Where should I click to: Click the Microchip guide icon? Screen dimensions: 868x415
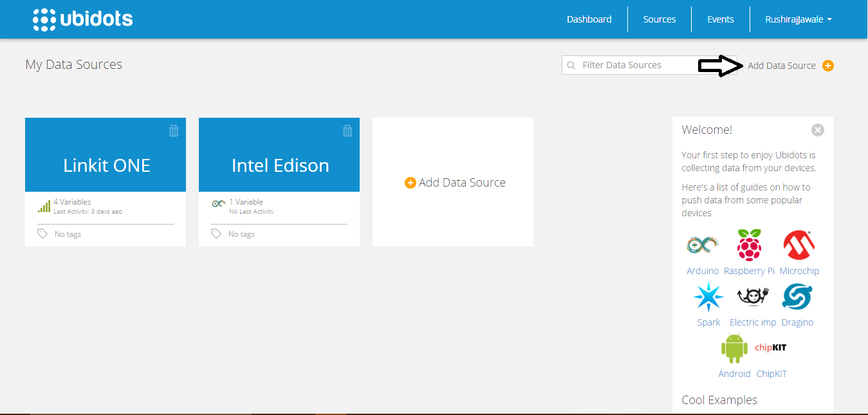point(799,245)
